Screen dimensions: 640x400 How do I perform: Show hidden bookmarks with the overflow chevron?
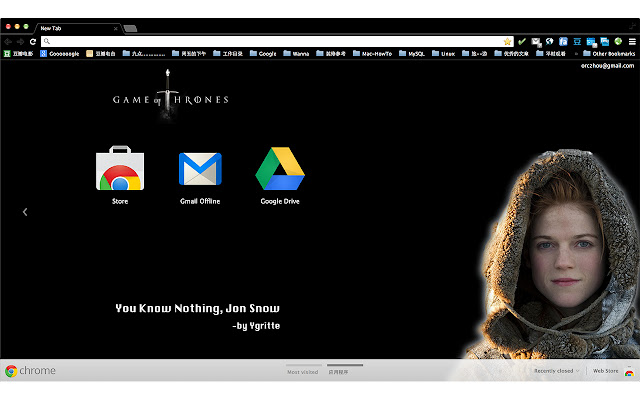pyautogui.click(x=576, y=53)
